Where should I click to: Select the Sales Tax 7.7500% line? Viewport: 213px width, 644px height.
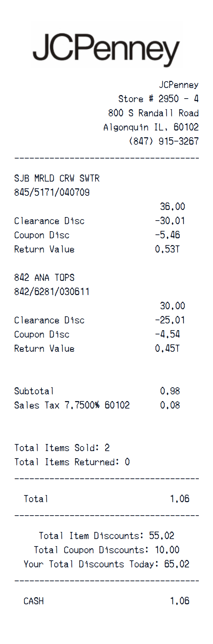[x=72, y=405]
